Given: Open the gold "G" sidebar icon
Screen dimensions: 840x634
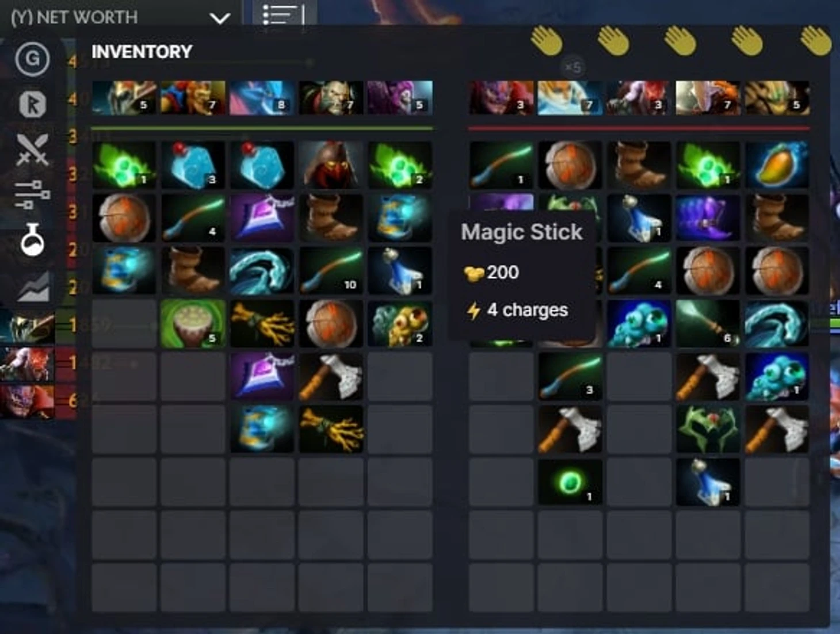Looking at the screenshot, I should pyautogui.click(x=32, y=58).
